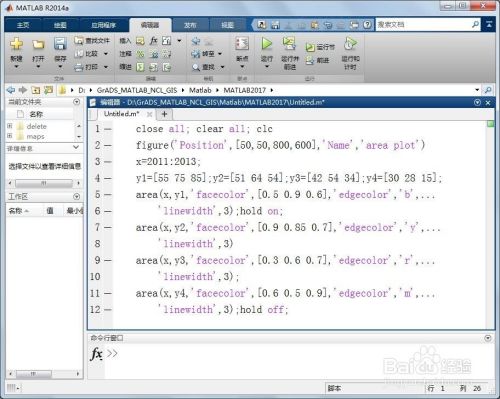Switch to the Publish (发布) ribbon tab
The width and height of the screenshot is (500, 399).
(x=190, y=25)
